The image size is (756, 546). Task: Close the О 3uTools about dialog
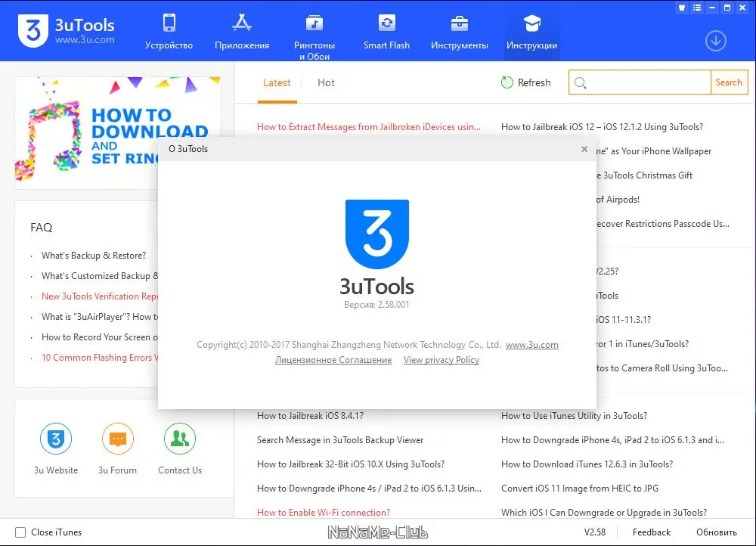(584, 149)
